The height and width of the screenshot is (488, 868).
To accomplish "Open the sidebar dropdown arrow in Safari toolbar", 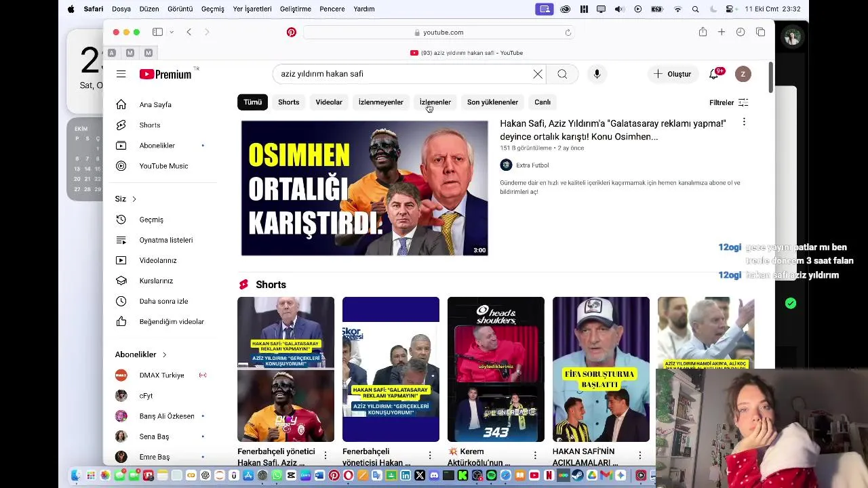I will point(172,32).
